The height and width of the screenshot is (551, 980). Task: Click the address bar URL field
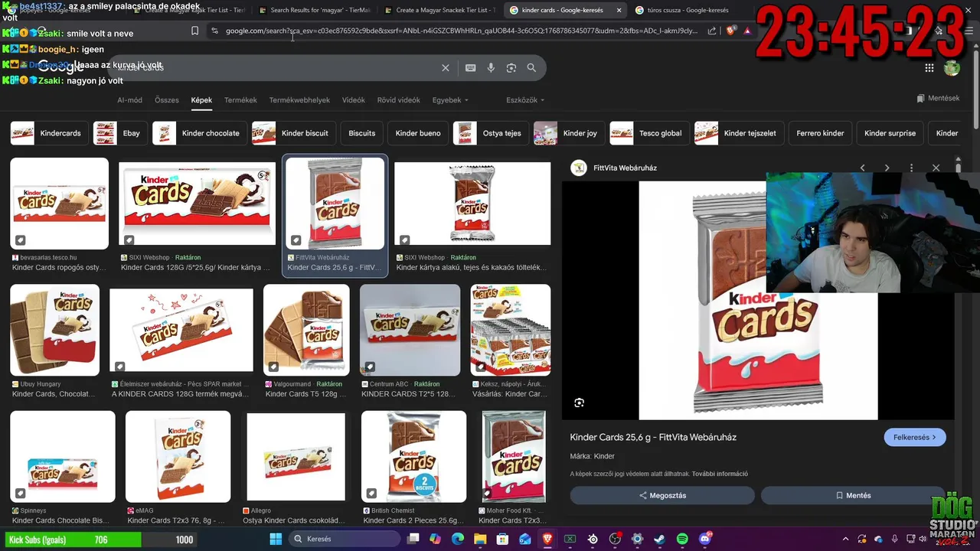(x=461, y=31)
